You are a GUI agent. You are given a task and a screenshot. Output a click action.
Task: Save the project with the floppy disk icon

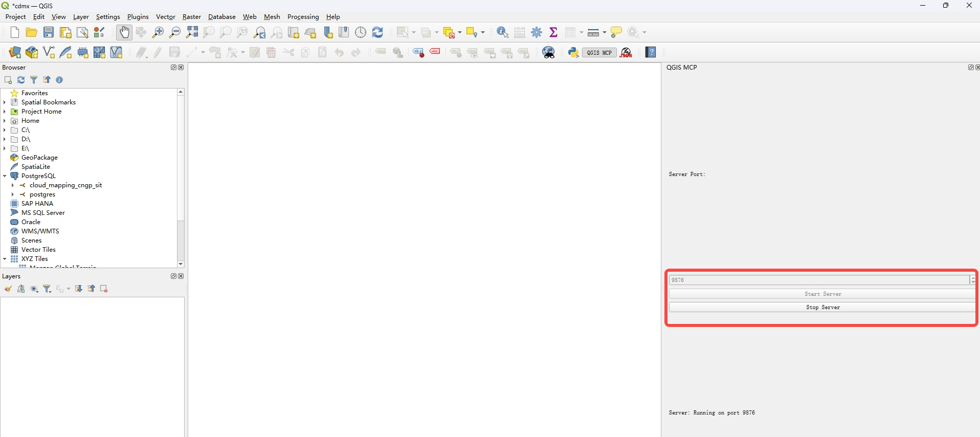point(49,32)
